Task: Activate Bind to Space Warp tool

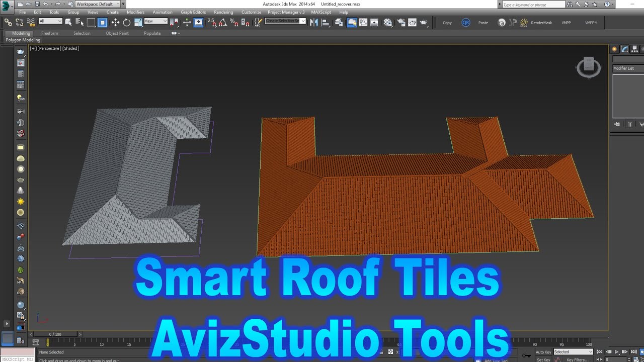Action: pos(31,22)
